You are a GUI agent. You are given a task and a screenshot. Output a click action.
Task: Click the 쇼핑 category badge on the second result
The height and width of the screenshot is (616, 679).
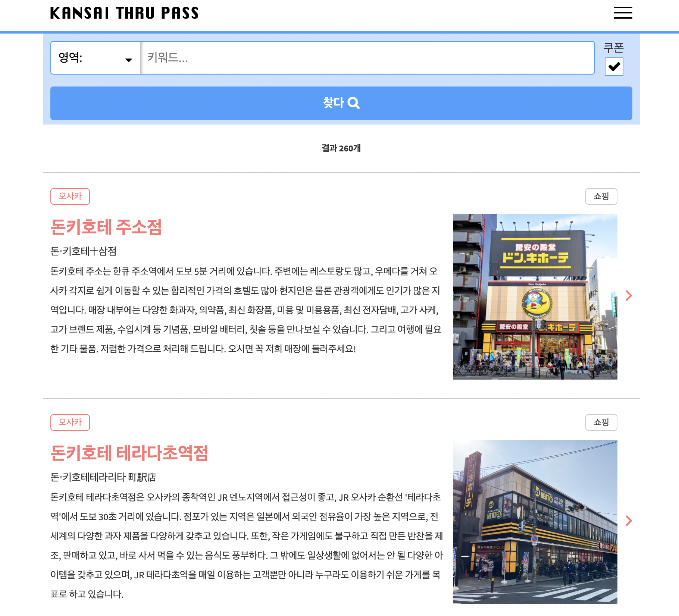(x=601, y=422)
